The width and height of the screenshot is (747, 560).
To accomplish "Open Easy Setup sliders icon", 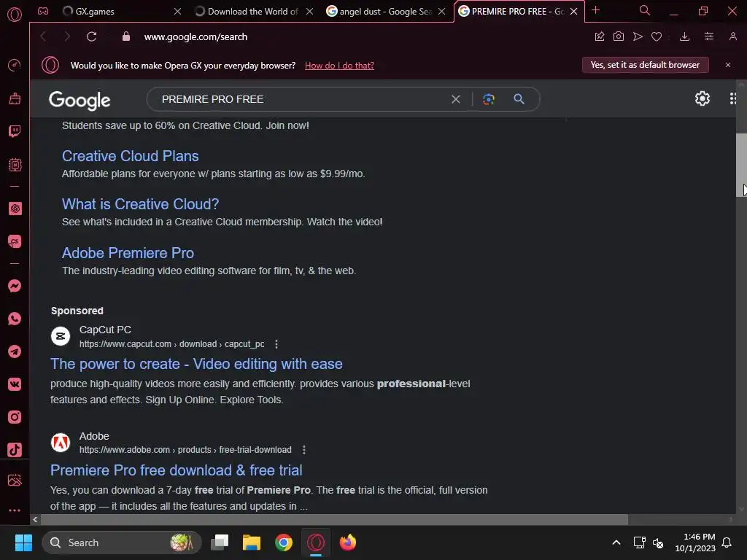I will click(709, 36).
